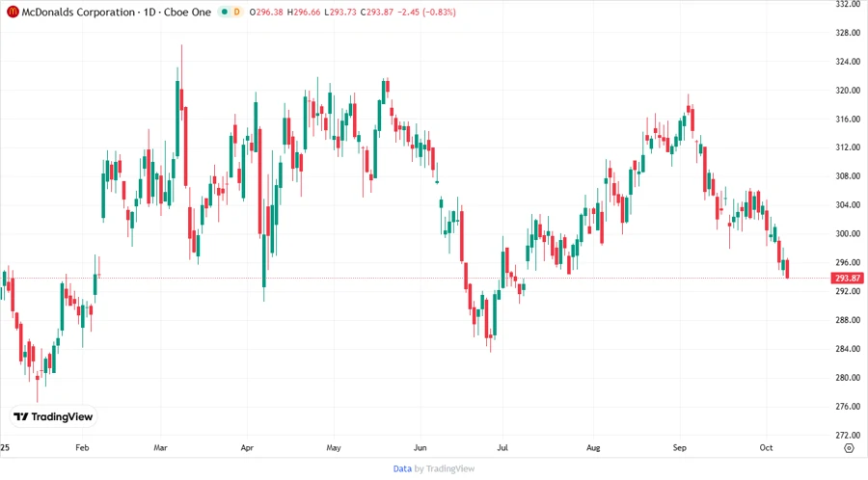Click the 296.00 price axis label
The width and height of the screenshot is (868, 480).
(848, 263)
